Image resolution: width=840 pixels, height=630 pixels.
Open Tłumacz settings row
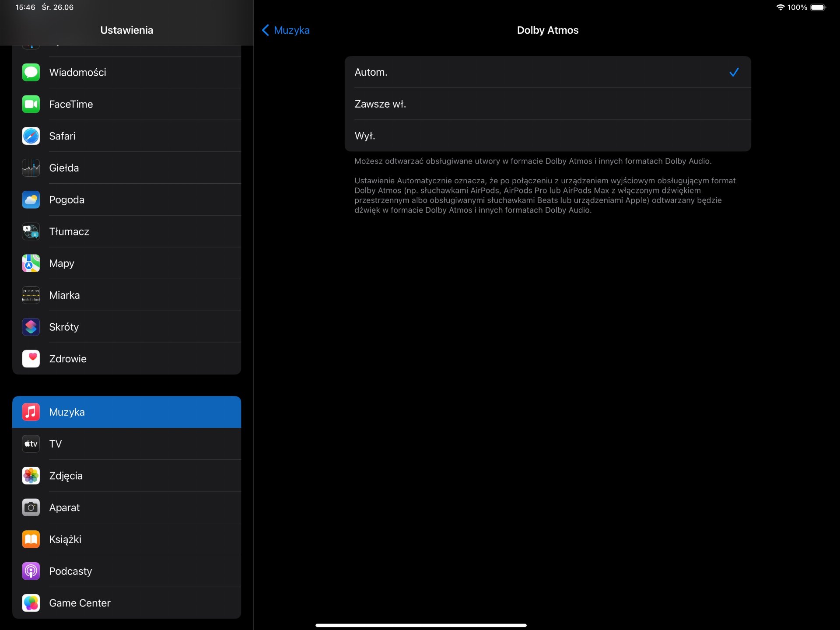click(127, 231)
